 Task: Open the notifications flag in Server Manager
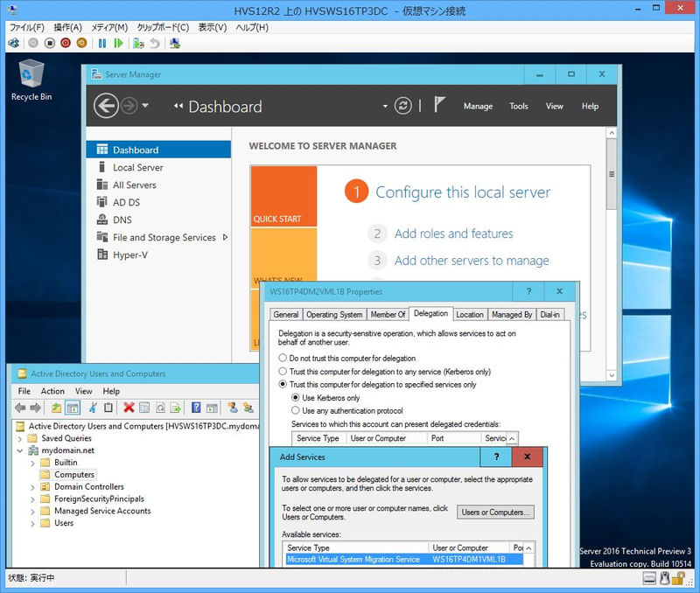point(439,105)
